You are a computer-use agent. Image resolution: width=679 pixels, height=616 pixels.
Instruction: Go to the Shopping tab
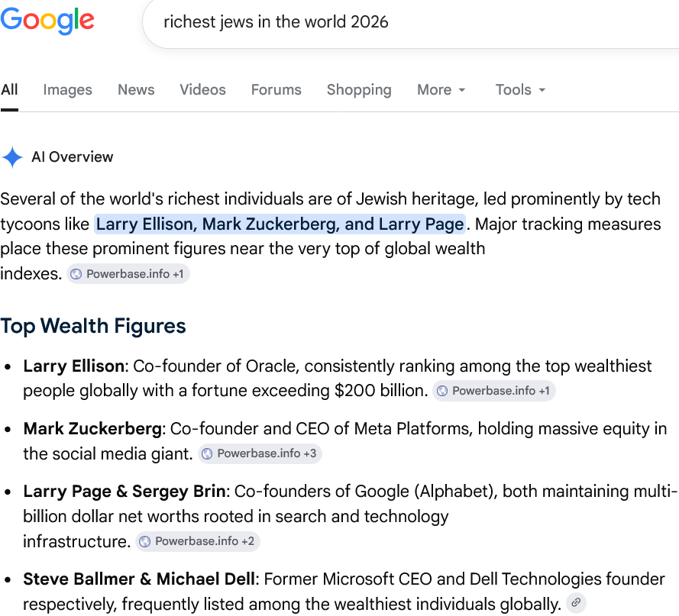(359, 90)
